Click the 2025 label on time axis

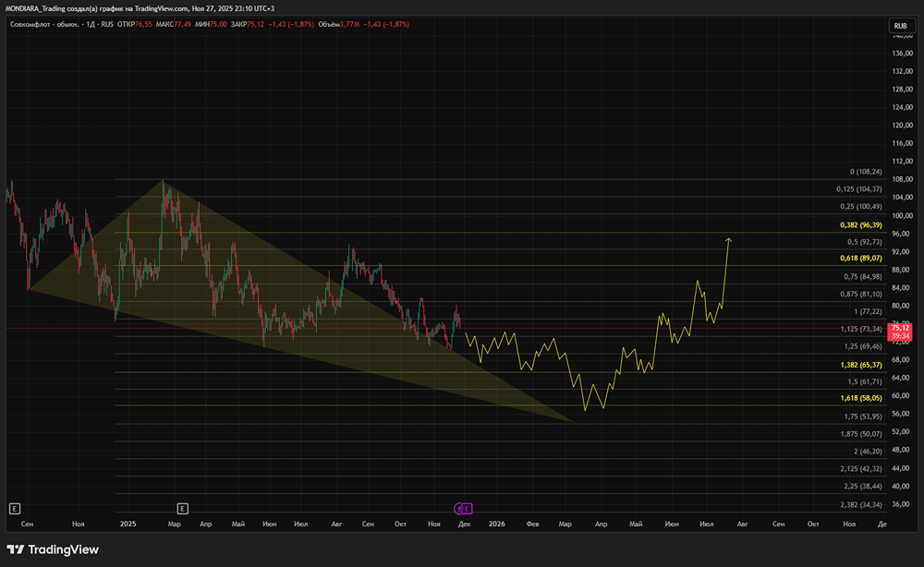tap(128, 524)
